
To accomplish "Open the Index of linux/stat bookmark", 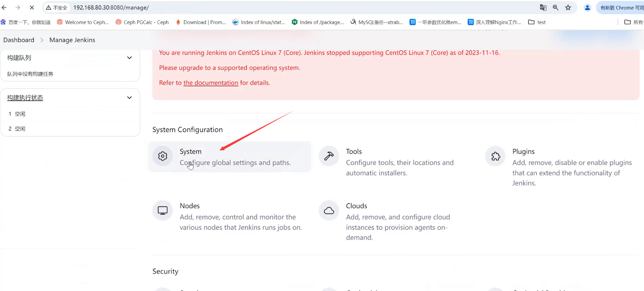I will pos(259,22).
